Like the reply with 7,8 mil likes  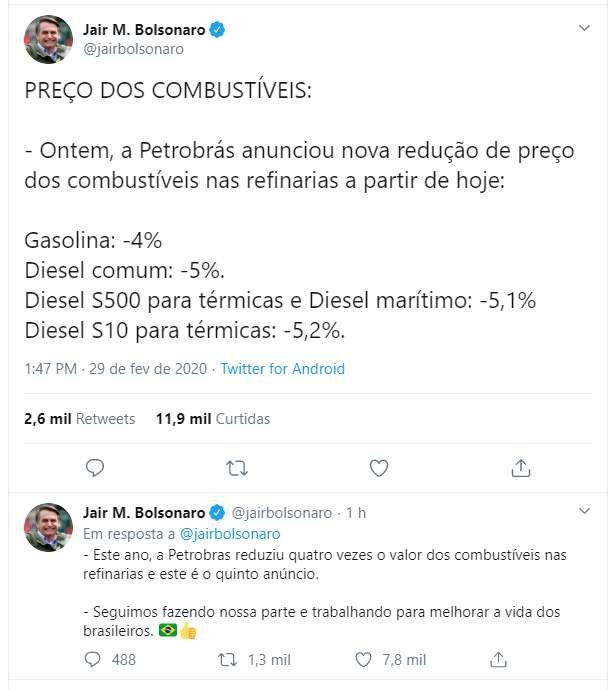(365, 659)
